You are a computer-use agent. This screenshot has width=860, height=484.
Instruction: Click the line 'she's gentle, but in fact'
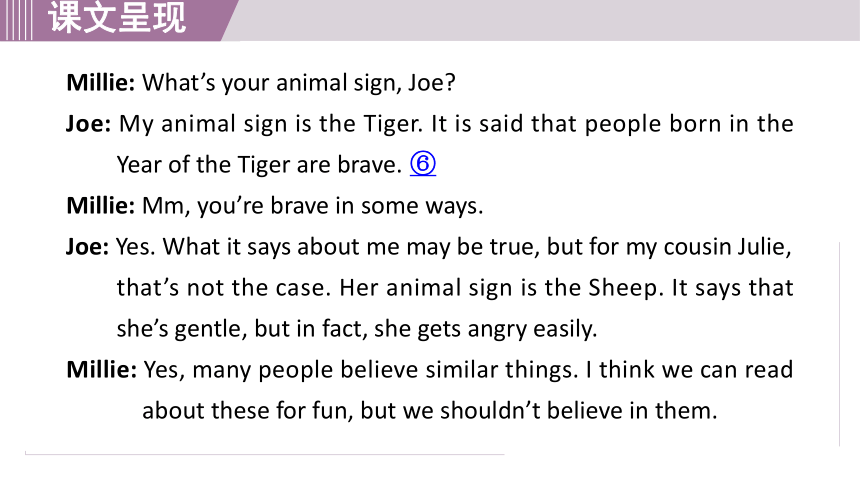pyautogui.click(x=357, y=329)
